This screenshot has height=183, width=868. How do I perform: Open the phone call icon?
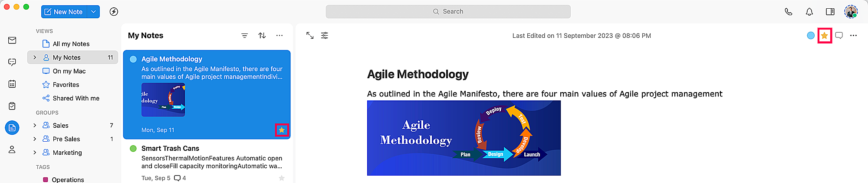(789, 12)
